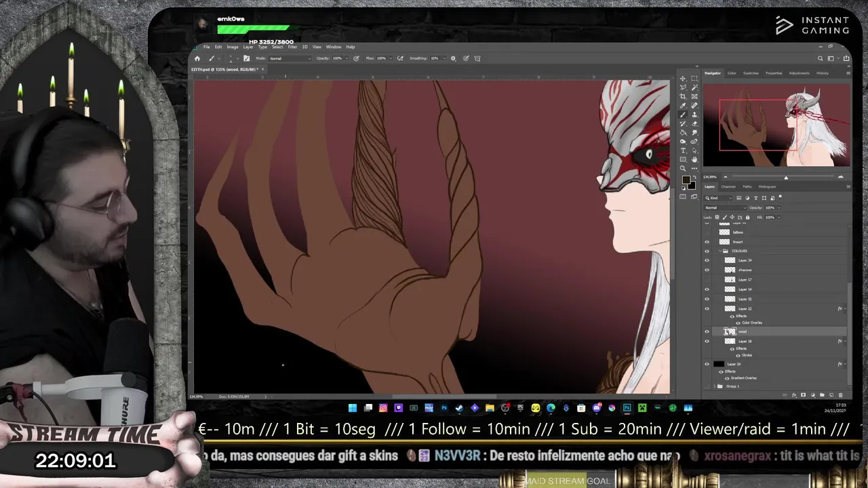
Task: Collapse Layer 22 effects list
Action: pyautogui.click(x=845, y=308)
